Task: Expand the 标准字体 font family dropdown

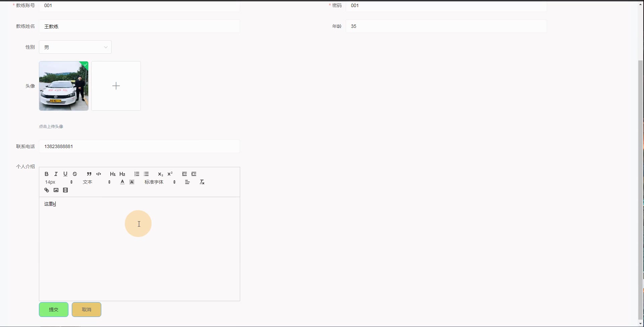Action: coord(160,182)
